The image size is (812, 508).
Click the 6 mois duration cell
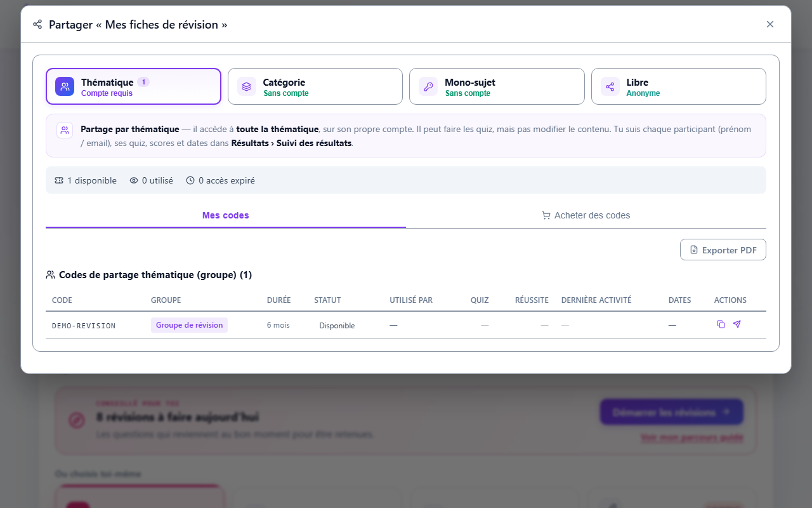278,325
